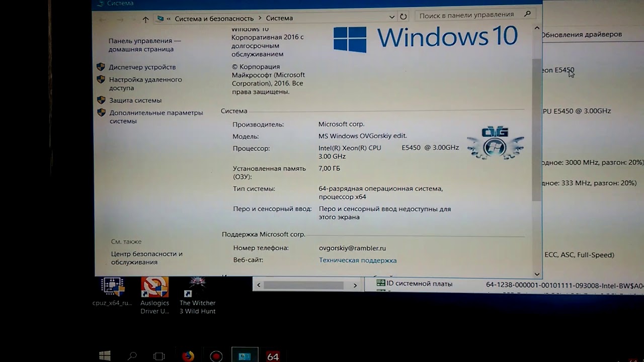Click the OVGorskiy OG emblem logo
644x362 pixels.
click(x=495, y=143)
